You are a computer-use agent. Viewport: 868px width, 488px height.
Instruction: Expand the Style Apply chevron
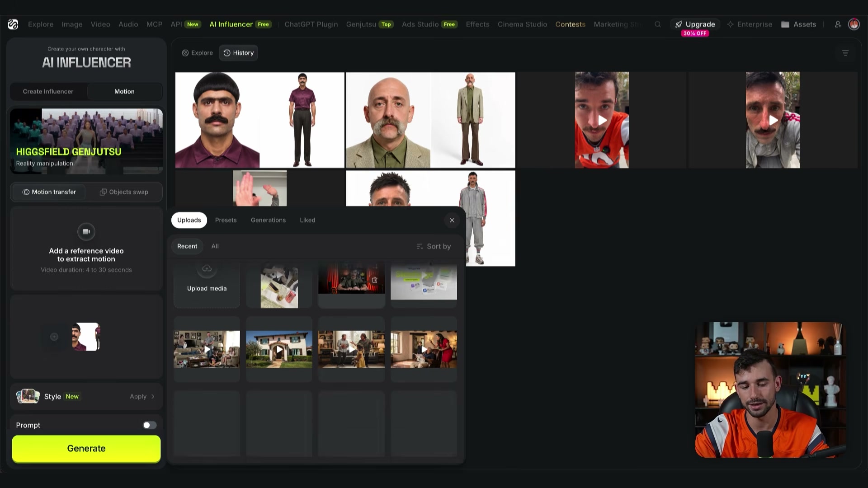[x=153, y=397]
